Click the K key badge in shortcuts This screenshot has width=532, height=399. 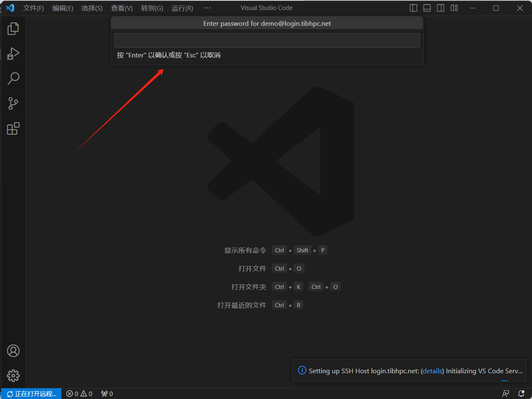(299, 287)
